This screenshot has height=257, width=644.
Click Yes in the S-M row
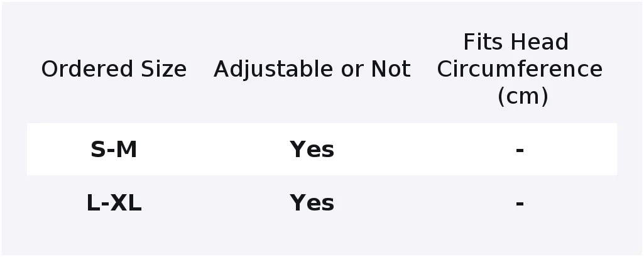coord(312,150)
